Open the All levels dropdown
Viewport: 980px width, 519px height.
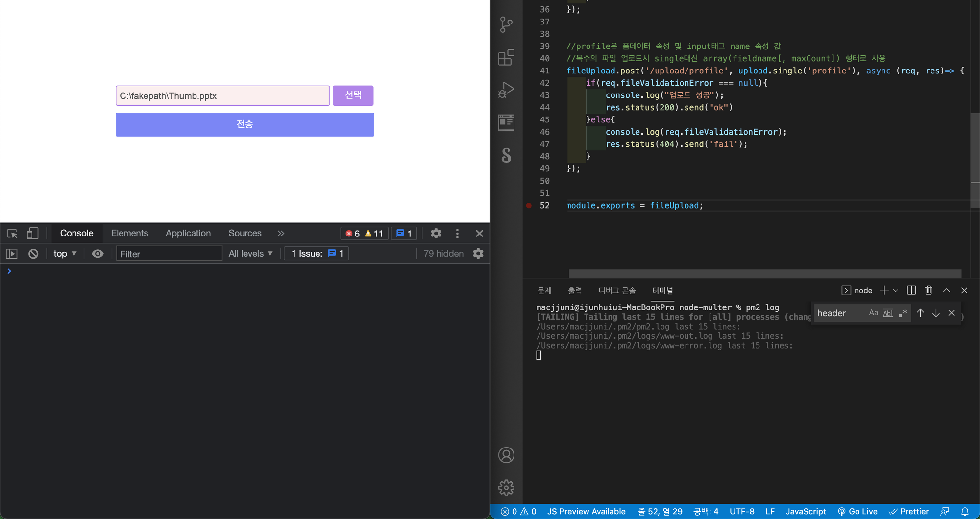pos(250,254)
